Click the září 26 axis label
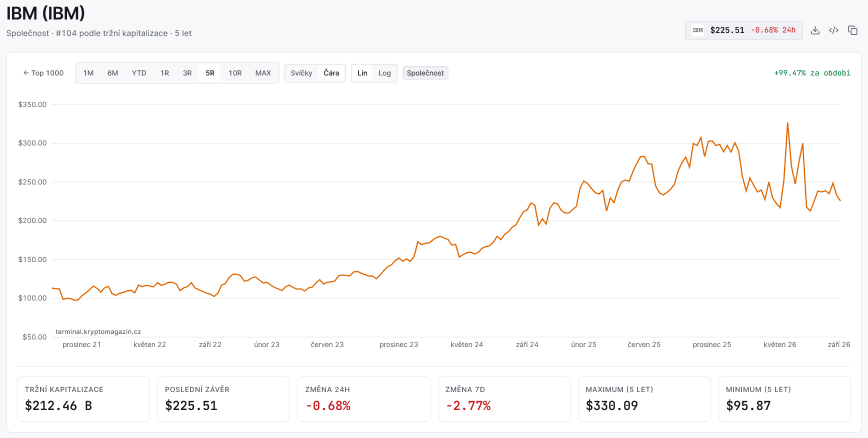Viewport: 868px width, 438px height. pos(839,344)
